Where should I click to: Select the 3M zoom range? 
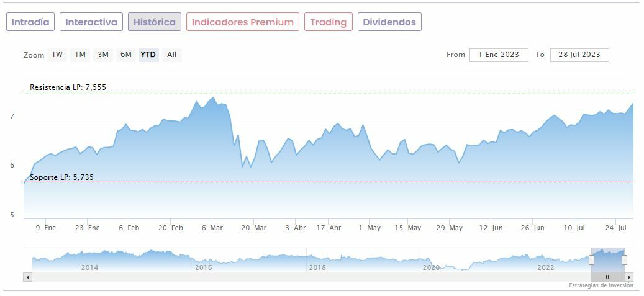(x=103, y=55)
